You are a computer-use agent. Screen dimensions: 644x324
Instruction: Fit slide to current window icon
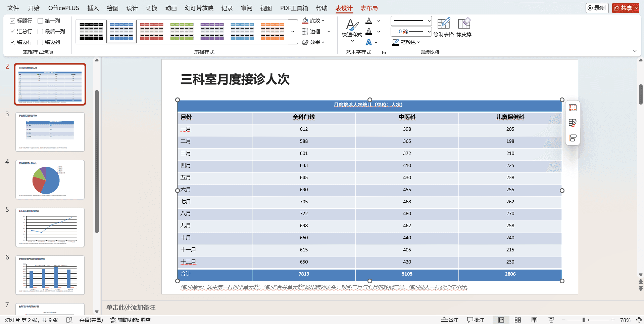point(639,320)
